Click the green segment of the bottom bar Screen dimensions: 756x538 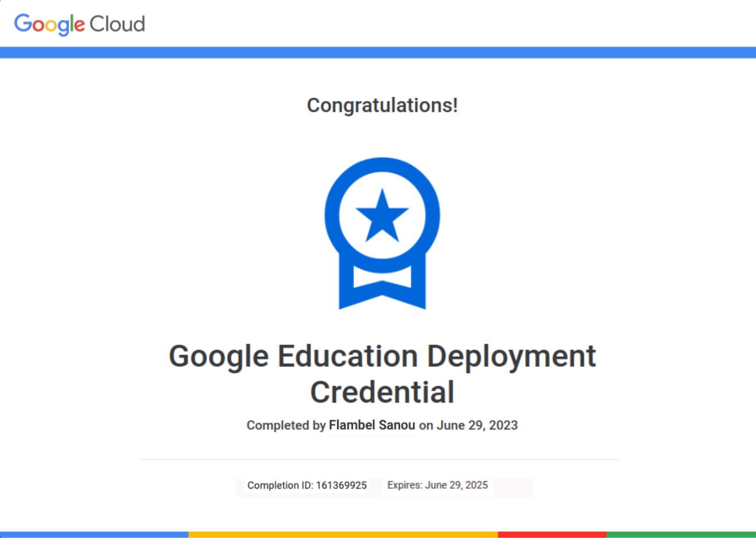pyautogui.click(x=681, y=535)
